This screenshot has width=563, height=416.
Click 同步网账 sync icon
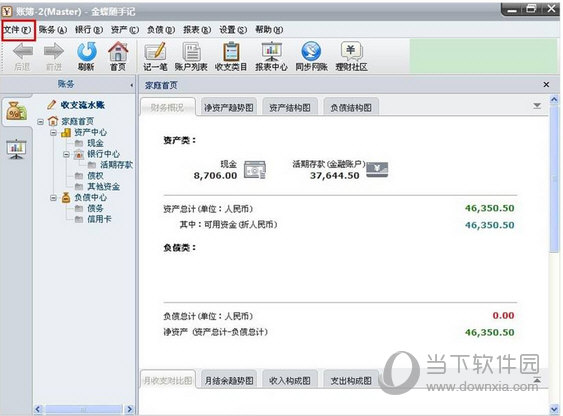(x=311, y=51)
